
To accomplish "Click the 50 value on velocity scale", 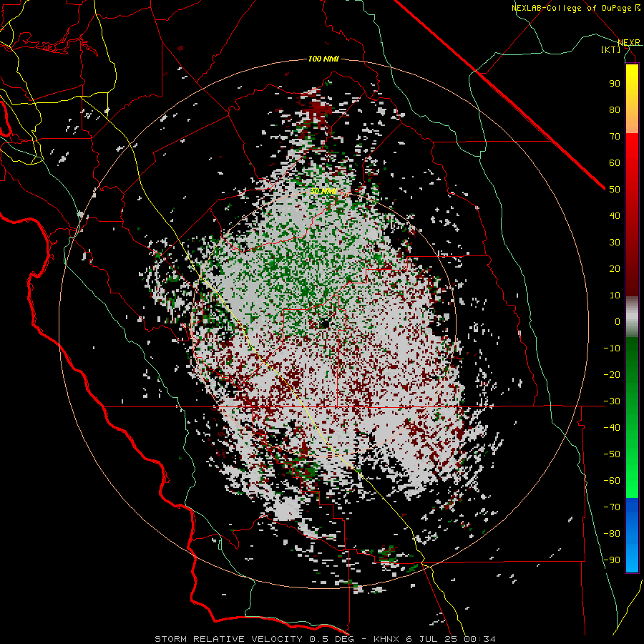I will click(x=615, y=190).
